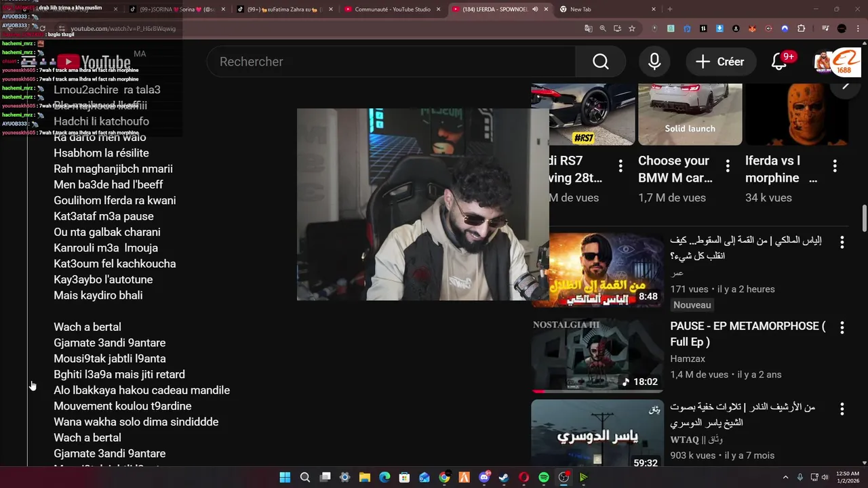The width and height of the screenshot is (868, 488).
Task: Switch to the Fatima Zahra TikTok tab
Action: (283, 9)
